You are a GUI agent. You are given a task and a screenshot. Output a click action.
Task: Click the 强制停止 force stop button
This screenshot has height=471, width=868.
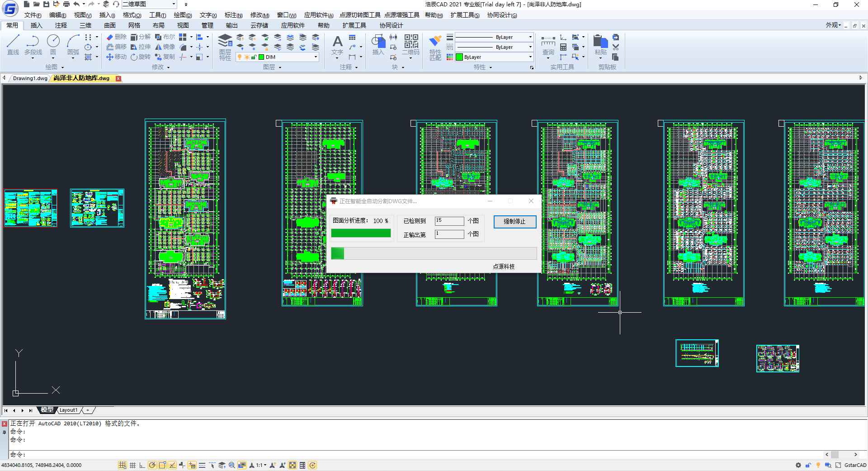514,222
